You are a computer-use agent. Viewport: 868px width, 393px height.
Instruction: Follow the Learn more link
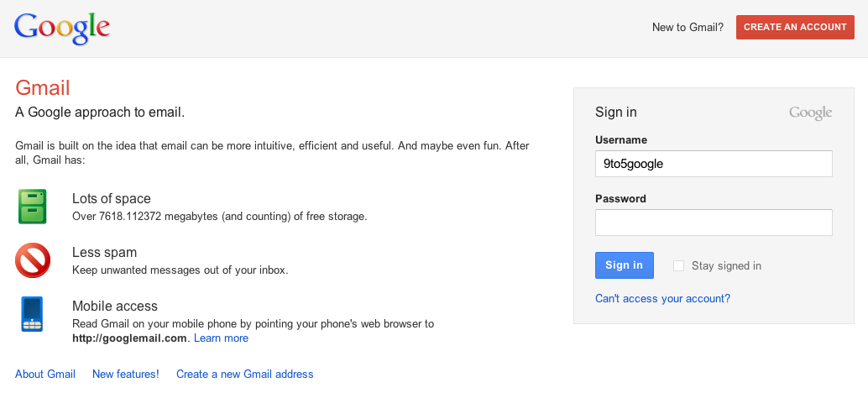coord(221,338)
